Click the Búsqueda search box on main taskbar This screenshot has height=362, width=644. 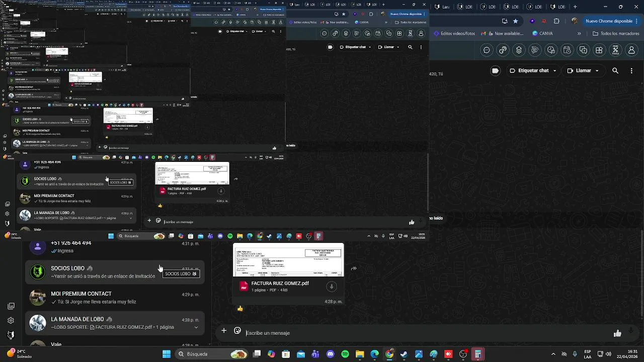212,354
